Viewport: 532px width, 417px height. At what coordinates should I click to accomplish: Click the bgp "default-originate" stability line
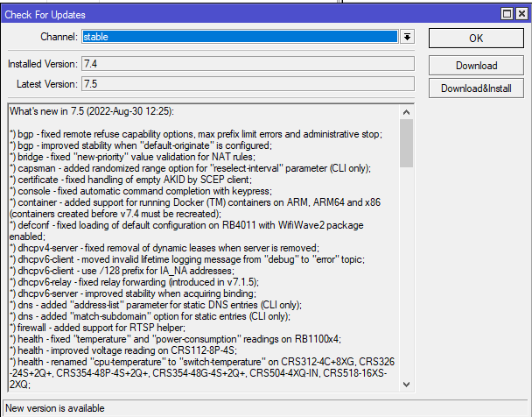141,145
